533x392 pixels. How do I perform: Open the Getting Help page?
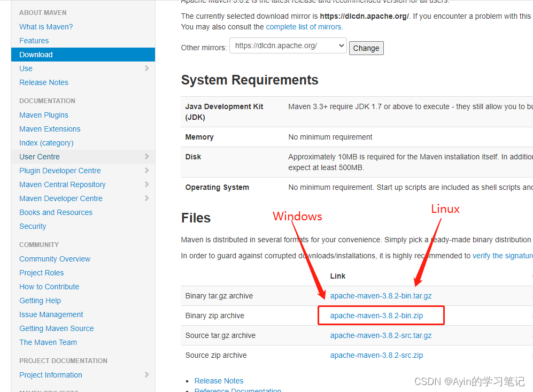40,301
